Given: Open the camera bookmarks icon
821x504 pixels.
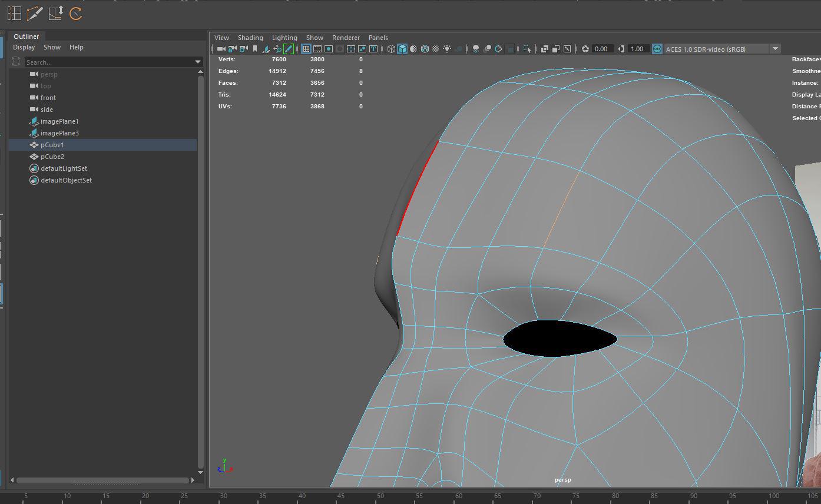Looking at the screenshot, I should click(x=256, y=49).
